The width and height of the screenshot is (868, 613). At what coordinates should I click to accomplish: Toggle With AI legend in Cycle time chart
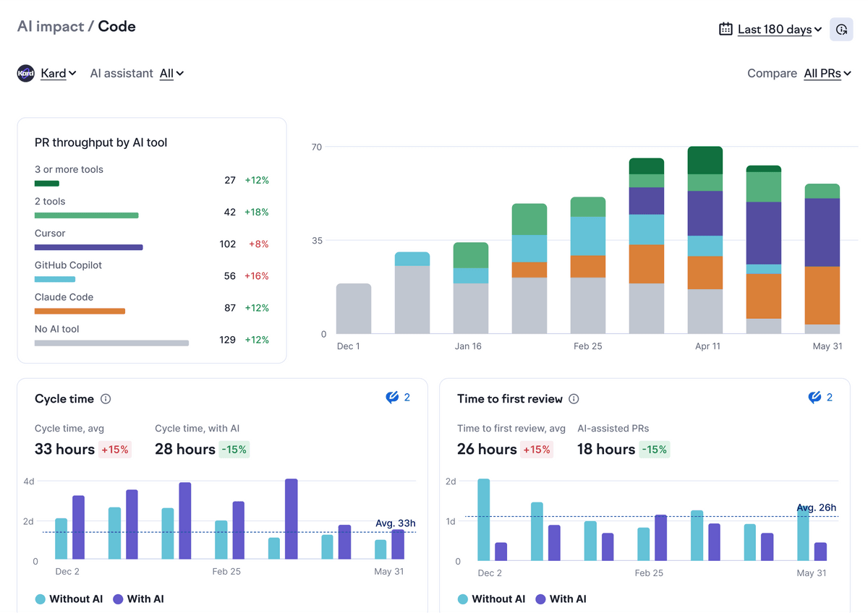pos(137,599)
